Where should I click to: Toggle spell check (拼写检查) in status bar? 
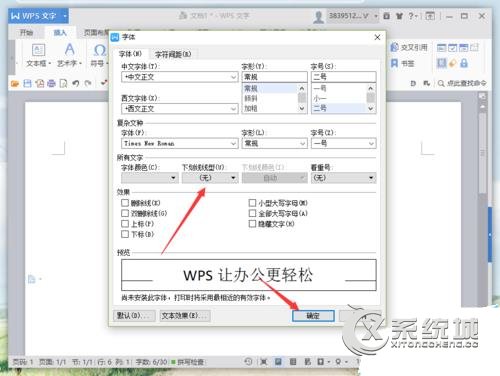coord(188,362)
